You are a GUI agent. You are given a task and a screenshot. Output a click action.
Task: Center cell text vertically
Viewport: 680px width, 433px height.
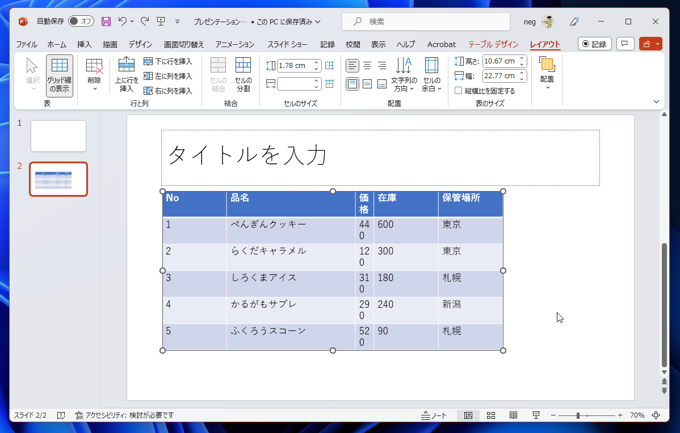coord(367,84)
